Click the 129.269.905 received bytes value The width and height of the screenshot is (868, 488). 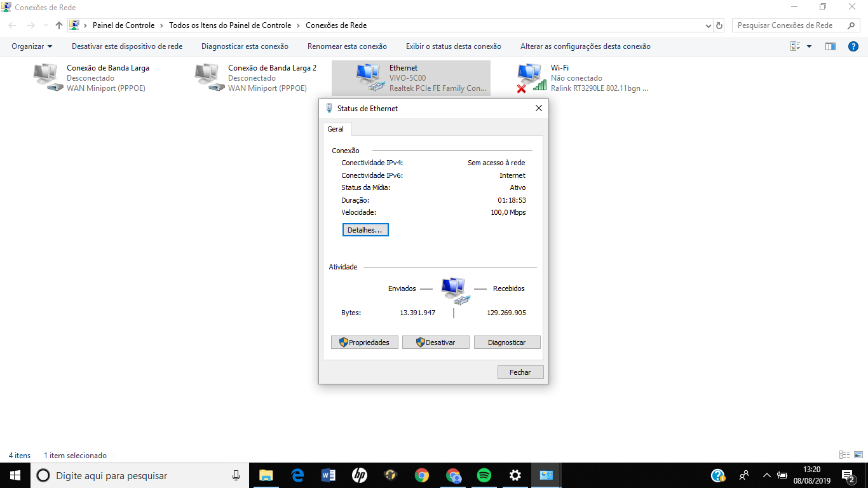pyautogui.click(x=506, y=313)
